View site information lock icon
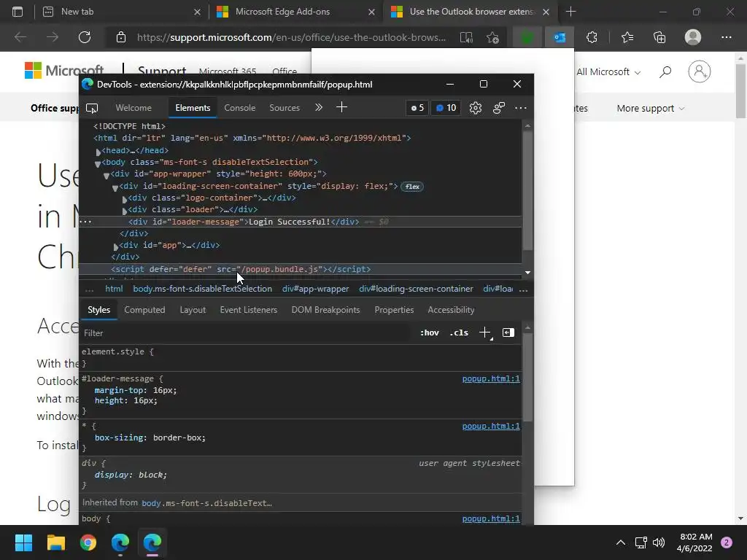This screenshot has width=747, height=560. tap(121, 37)
